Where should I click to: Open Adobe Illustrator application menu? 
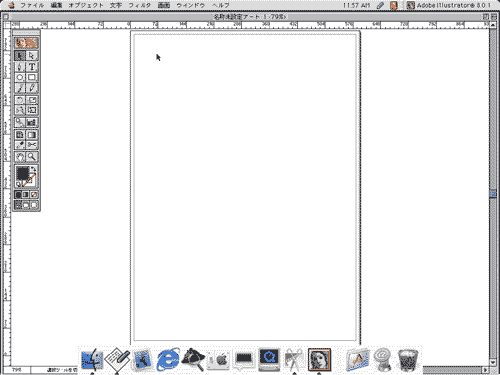(449, 5)
